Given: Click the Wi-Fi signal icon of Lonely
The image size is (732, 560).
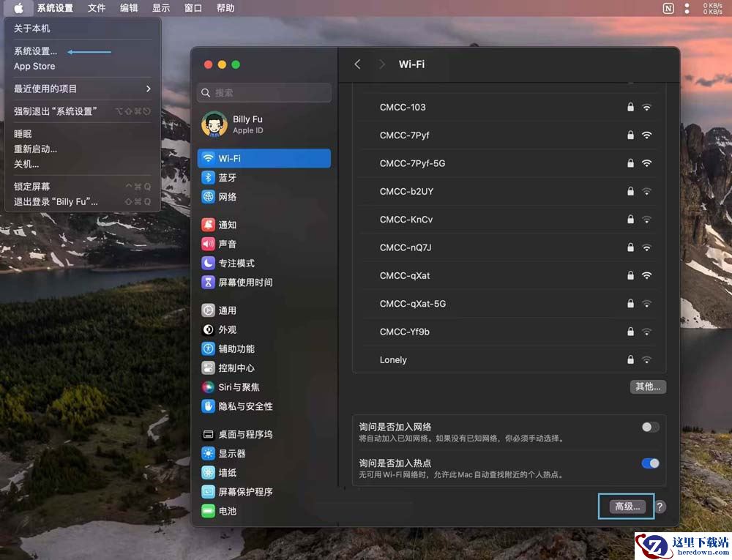Looking at the screenshot, I should click(646, 360).
